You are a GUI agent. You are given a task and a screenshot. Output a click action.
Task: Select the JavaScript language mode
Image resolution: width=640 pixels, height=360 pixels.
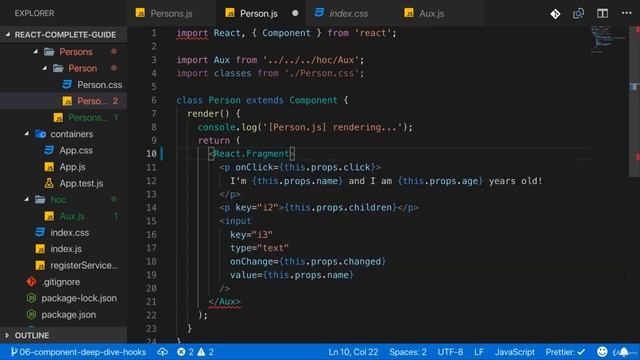(515, 352)
